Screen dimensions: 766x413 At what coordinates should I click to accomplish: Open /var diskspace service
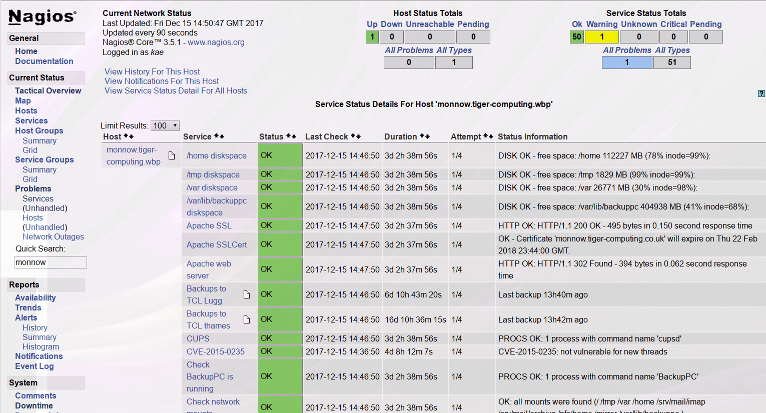pyautogui.click(x=212, y=188)
